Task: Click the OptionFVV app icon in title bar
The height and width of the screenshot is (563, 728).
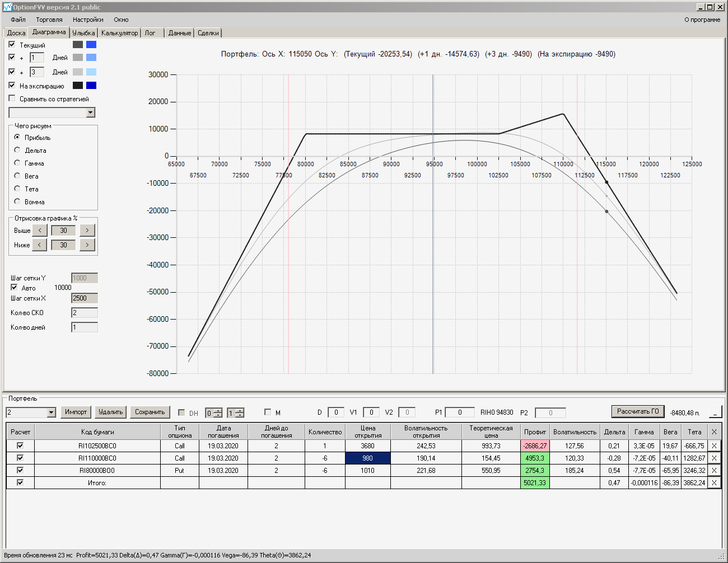Action: [x=7, y=7]
